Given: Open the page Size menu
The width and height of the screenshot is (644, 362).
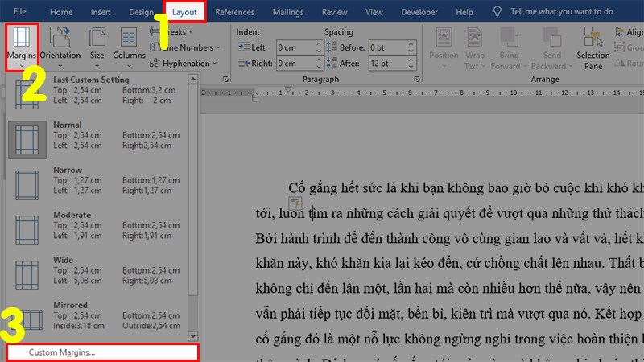Looking at the screenshot, I should click(x=97, y=47).
